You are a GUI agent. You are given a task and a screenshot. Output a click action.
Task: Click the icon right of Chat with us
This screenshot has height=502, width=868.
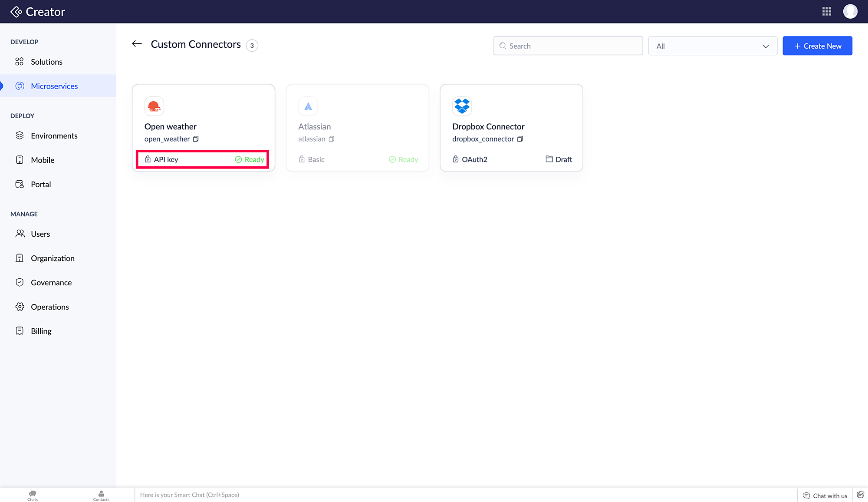pyautogui.click(x=860, y=495)
